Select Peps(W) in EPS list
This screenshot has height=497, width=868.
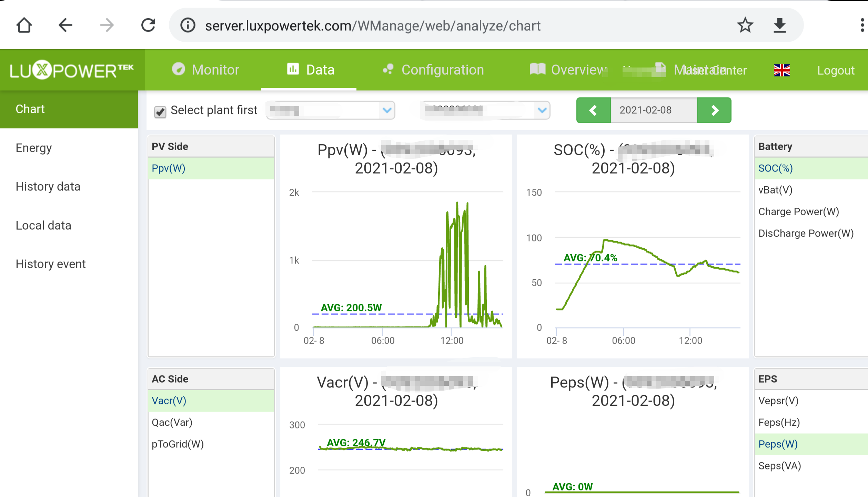[x=811, y=444]
